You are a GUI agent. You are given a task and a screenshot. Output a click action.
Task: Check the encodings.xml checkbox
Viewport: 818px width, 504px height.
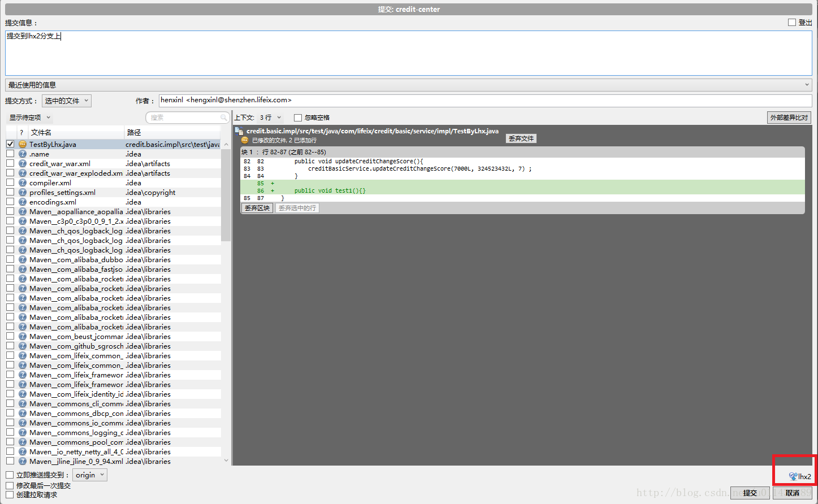pos(10,202)
